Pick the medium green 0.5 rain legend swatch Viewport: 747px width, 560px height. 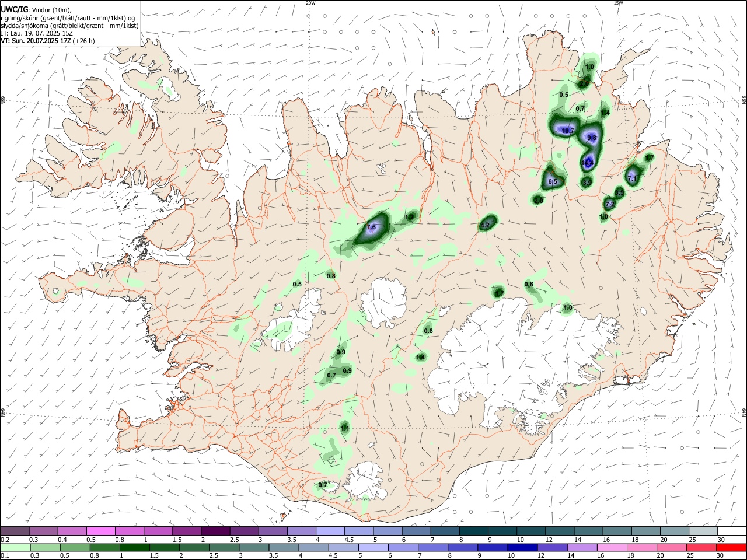75,548
